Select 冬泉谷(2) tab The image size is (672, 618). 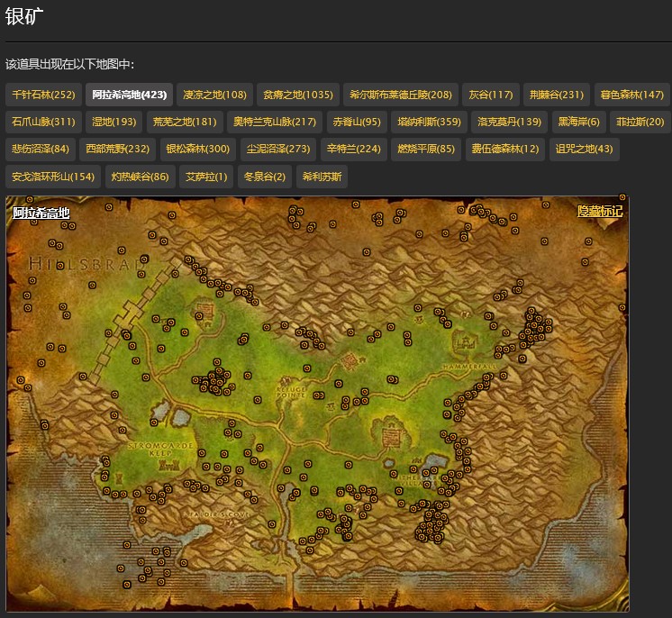pyautogui.click(x=265, y=177)
